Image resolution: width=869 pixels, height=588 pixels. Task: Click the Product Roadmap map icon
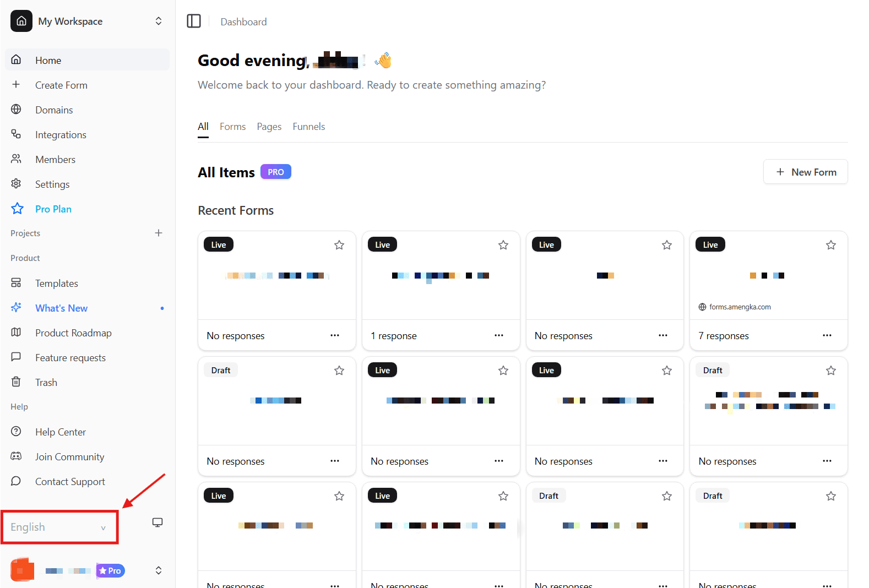tap(16, 332)
